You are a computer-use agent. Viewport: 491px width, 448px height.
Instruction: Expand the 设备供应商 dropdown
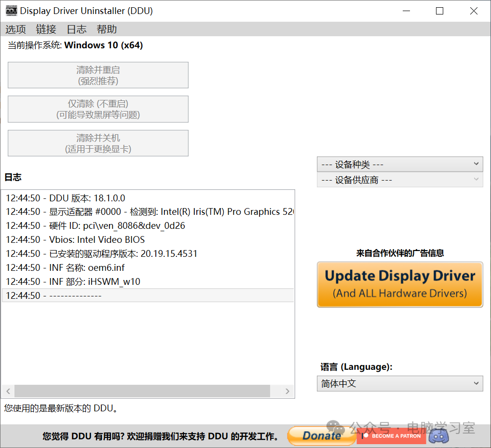click(400, 180)
